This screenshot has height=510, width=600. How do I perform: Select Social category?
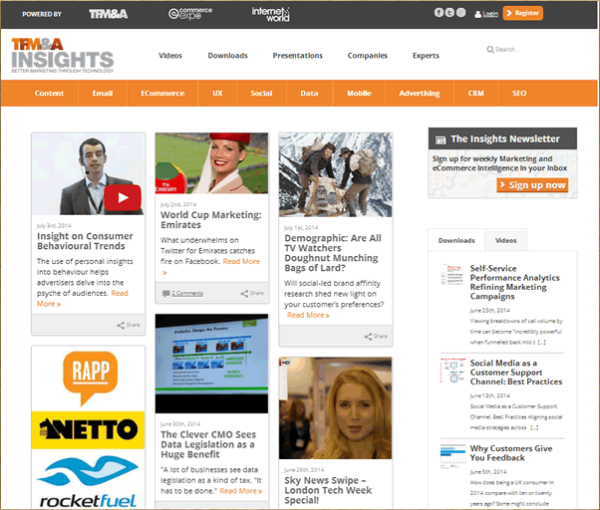[x=261, y=93]
